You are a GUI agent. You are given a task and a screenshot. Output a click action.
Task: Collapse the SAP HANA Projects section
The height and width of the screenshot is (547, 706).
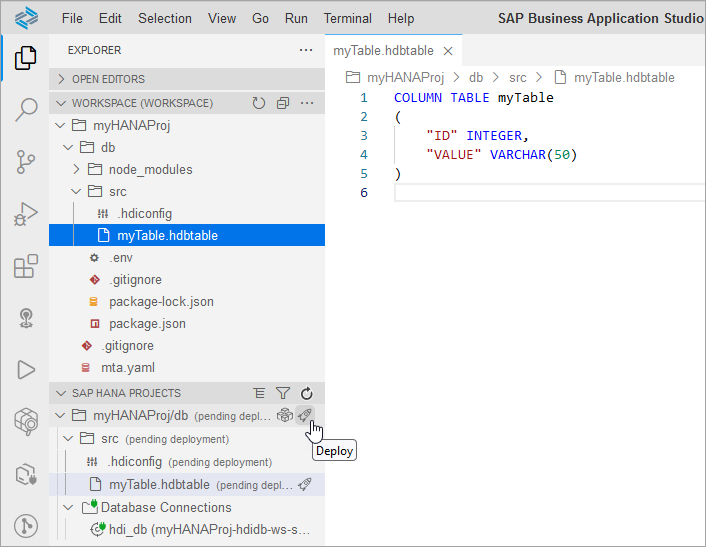point(61,393)
